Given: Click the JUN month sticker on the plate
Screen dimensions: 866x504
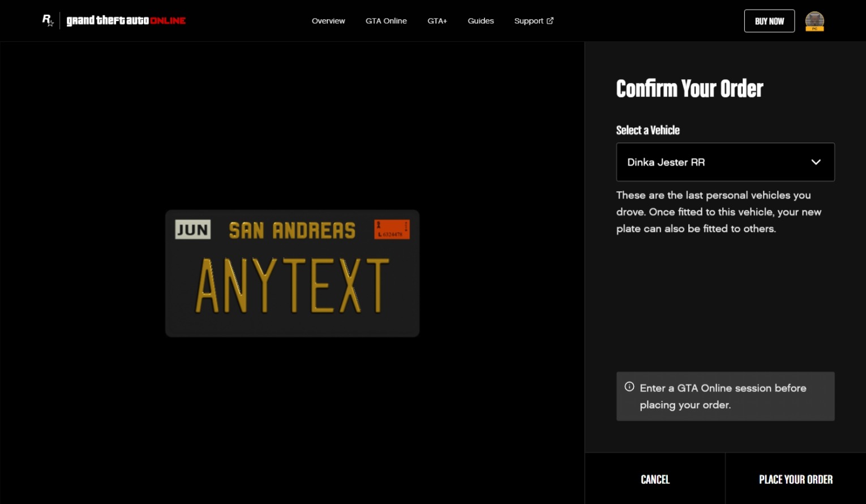Looking at the screenshot, I should [192, 230].
